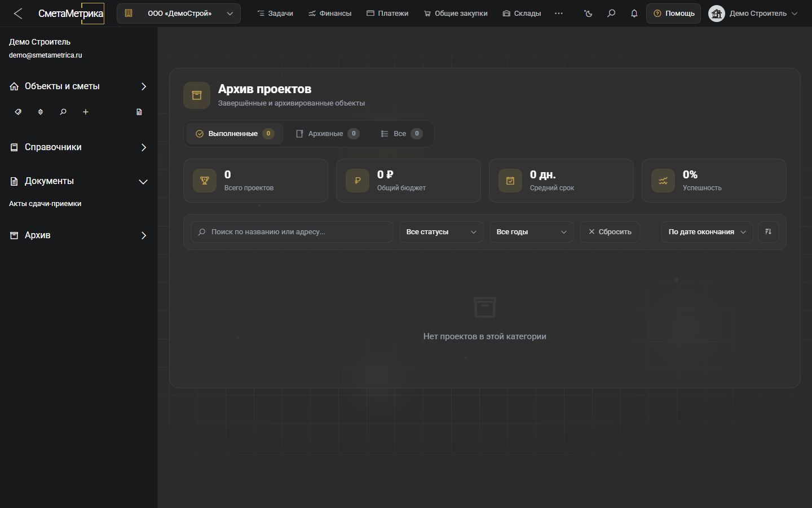The width and height of the screenshot is (812, 508).
Task: Click the СметаМетрика logo
Action: tap(71, 14)
